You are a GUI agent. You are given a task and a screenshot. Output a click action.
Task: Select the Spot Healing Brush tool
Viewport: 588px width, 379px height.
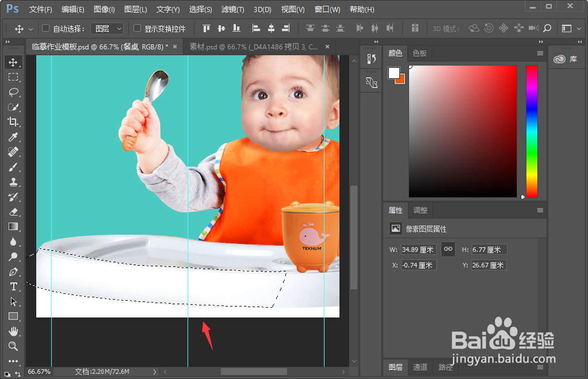(x=13, y=152)
